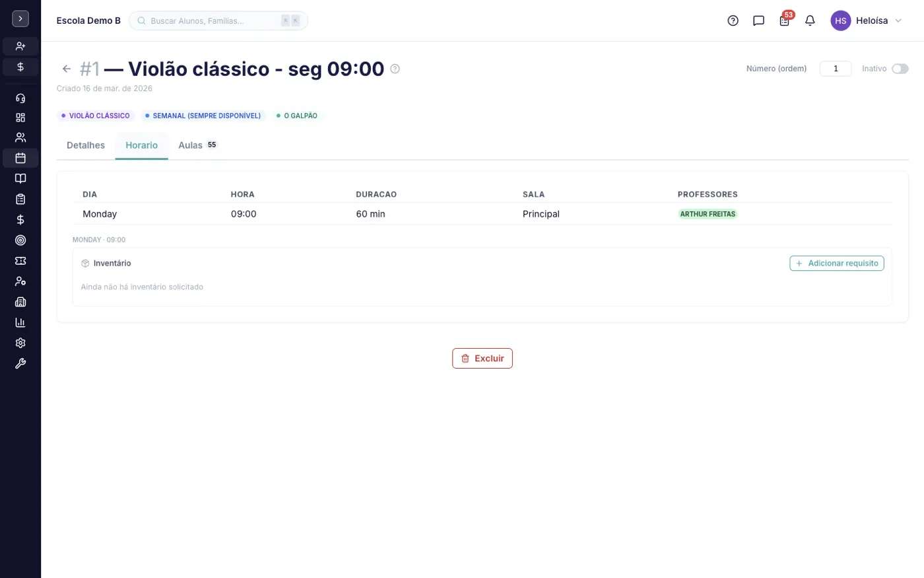Open the headset support icon in sidebar
The image size is (924, 578).
click(x=20, y=98)
